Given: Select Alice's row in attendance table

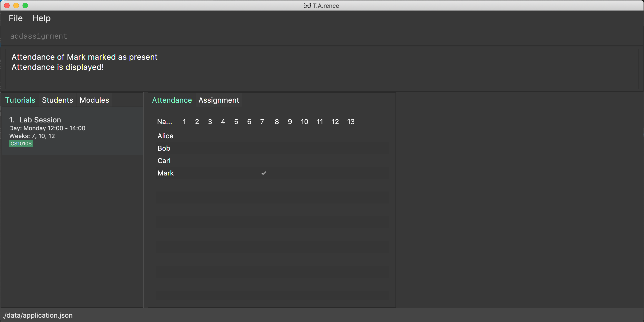Looking at the screenshot, I should pos(272,136).
